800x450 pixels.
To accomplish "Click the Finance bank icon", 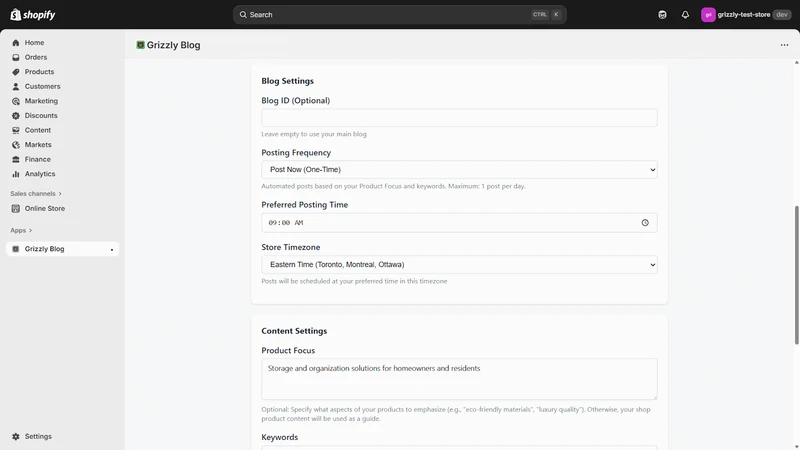I will click(16, 159).
